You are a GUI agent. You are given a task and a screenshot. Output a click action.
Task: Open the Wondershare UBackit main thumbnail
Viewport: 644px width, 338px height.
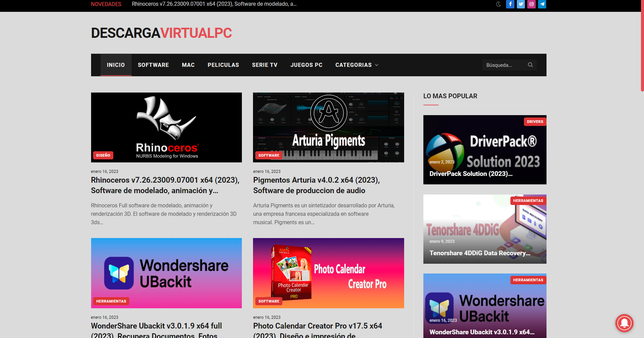click(166, 273)
